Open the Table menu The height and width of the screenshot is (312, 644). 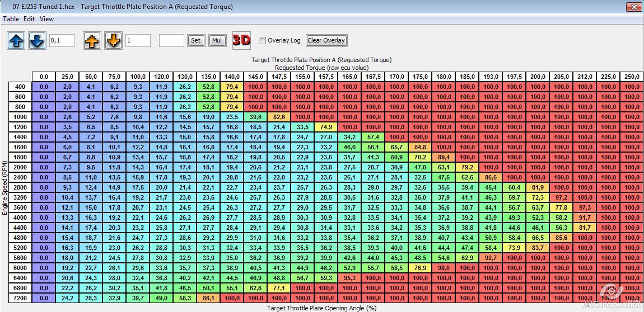pos(11,18)
